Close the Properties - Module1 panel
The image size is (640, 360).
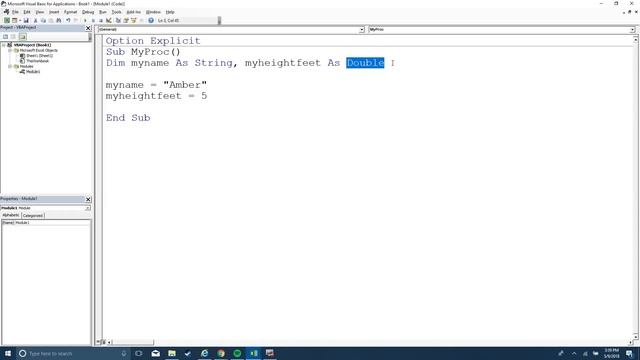88,199
